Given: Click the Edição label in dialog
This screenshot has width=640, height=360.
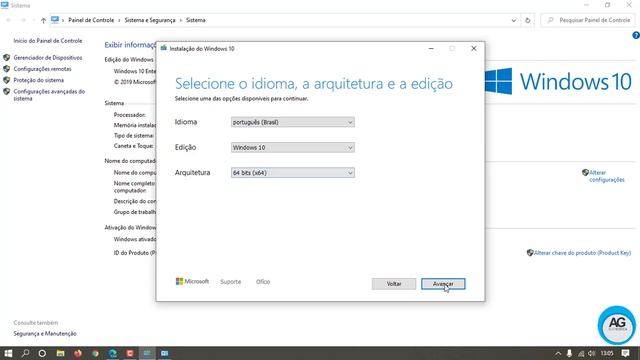Looking at the screenshot, I should point(186,147).
